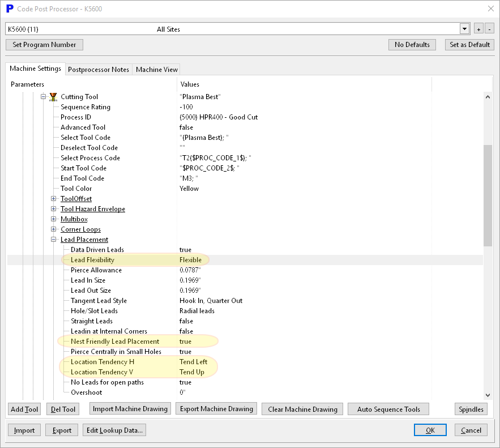Click Import Machine Drawing button
500x448 pixels.
point(130,409)
